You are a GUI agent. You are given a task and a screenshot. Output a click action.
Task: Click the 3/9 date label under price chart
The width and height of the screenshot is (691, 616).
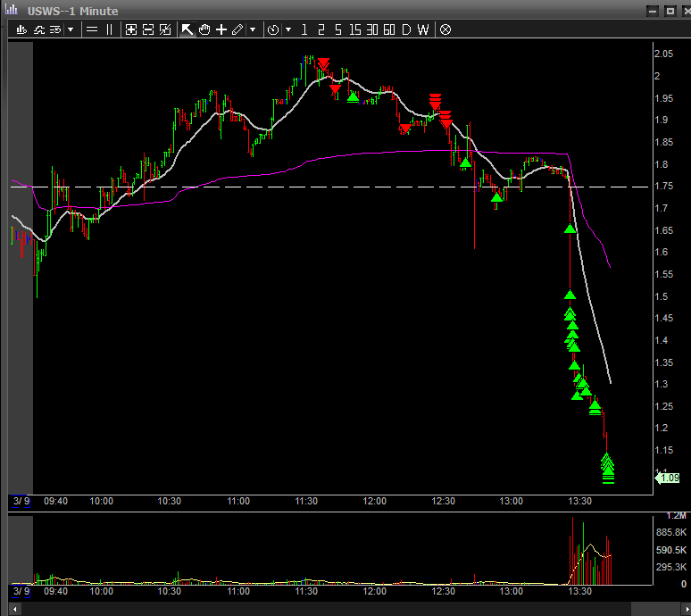tap(21, 501)
